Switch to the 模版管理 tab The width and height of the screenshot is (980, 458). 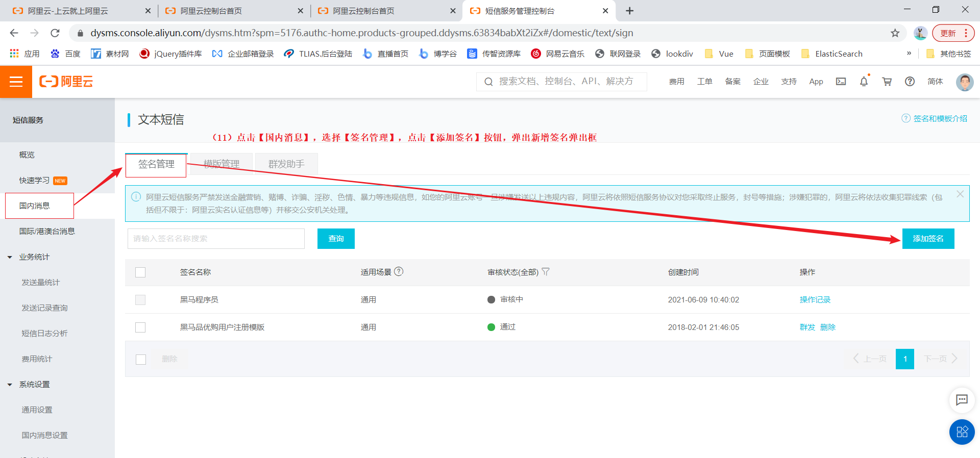pyautogui.click(x=222, y=164)
